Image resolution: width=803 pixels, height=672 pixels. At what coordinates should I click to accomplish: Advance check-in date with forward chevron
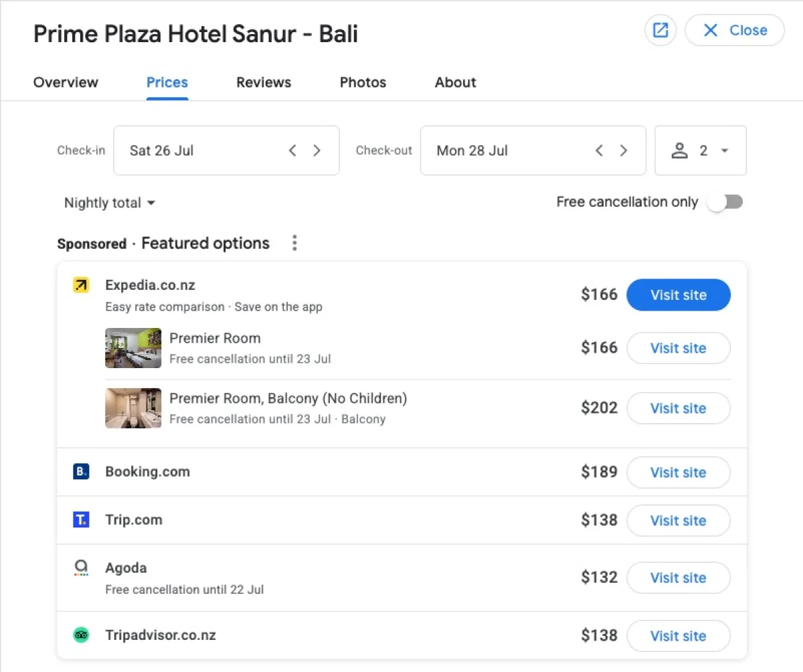(x=317, y=151)
